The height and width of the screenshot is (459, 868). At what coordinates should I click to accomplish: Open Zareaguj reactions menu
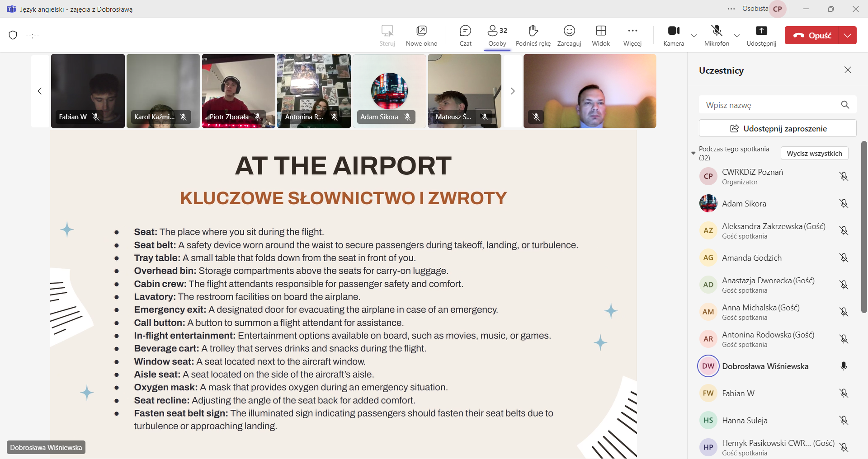(x=569, y=36)
